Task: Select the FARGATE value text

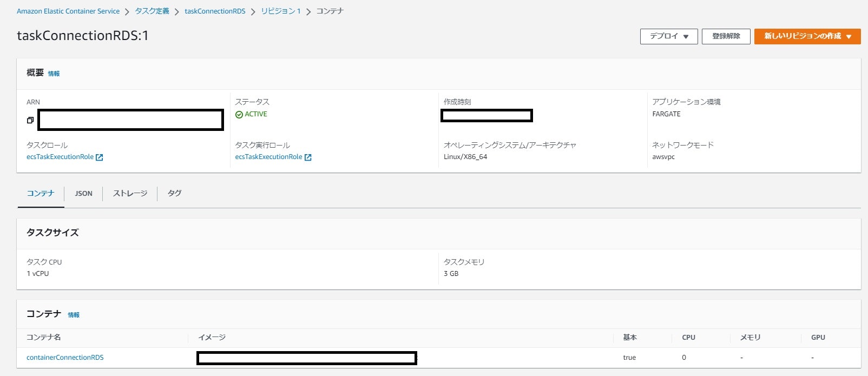Action: pos(667,114)
